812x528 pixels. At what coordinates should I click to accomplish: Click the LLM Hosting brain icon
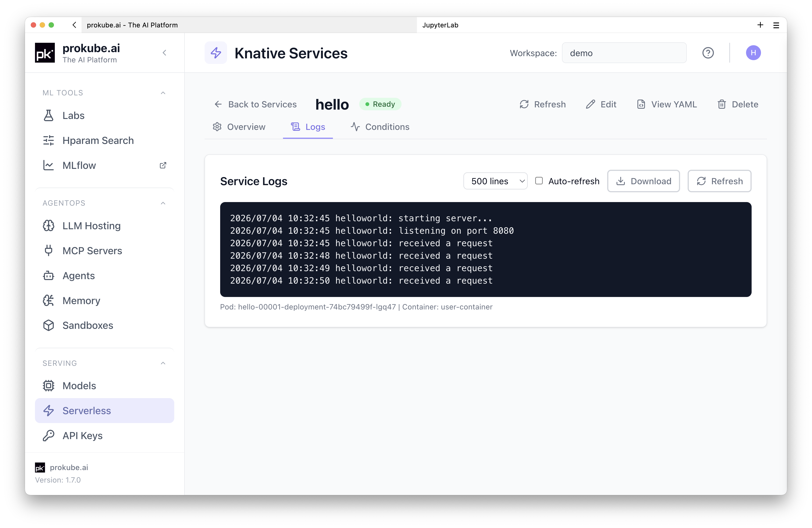coord(48,226)
